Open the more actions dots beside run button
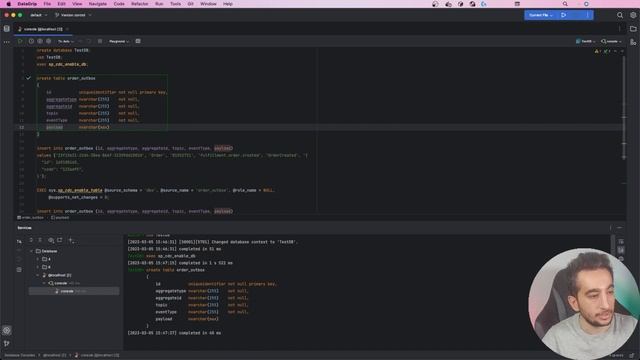Viewport: 640px width, 360px height. pyautogui.click(x=588, y=15)
